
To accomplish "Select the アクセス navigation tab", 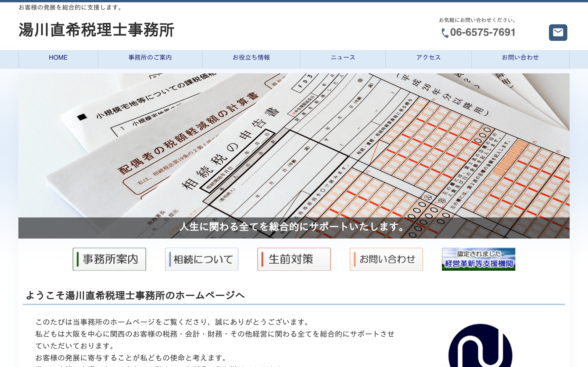I will (x=428, y=58).
